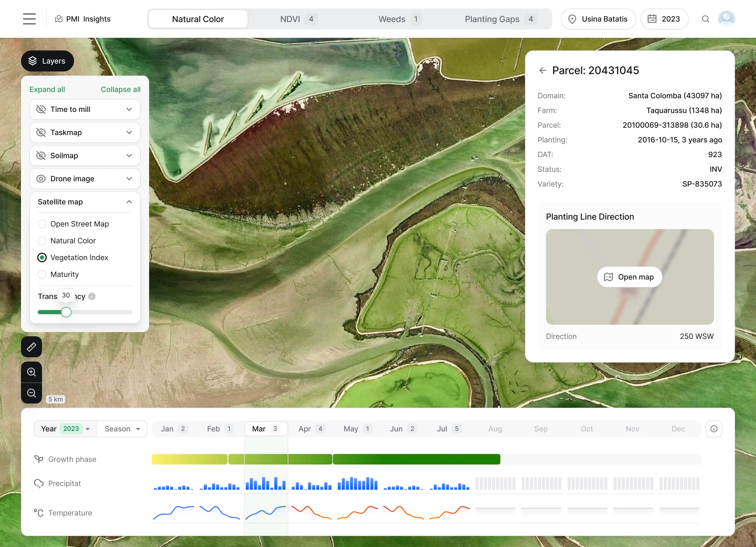Open the Layers panel
This screenshot has height=547, width=756.
(x=47, y=61)
